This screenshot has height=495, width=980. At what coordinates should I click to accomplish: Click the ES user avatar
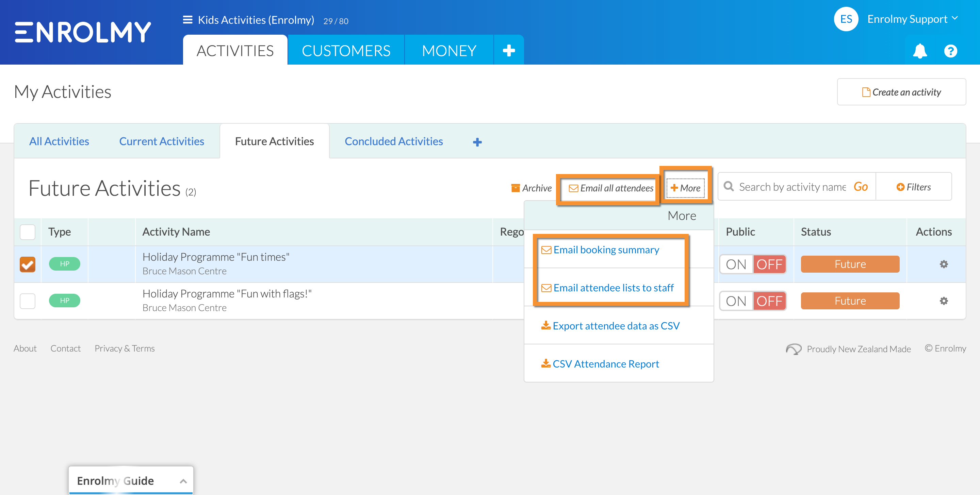[x=846, y=19]
